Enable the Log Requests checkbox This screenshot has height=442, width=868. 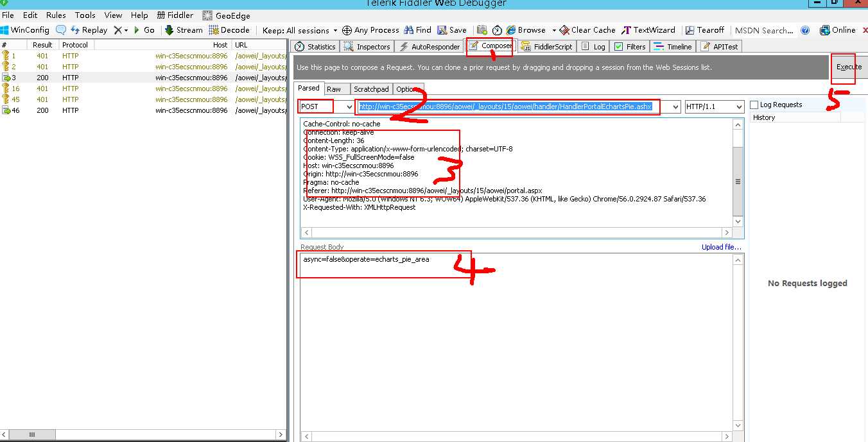coord(755,105)
